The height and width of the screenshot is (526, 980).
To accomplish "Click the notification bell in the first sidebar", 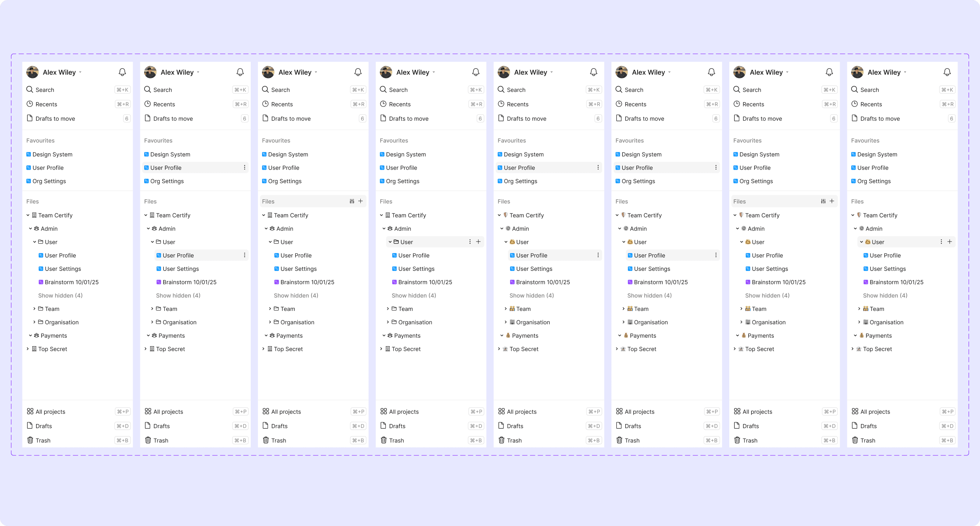I will [122, 72].
